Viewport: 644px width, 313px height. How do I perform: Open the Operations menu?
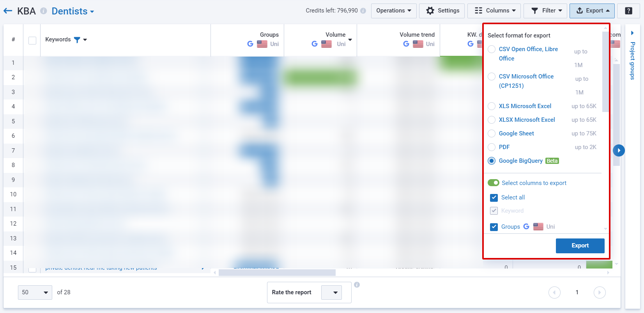click(393, 11)
